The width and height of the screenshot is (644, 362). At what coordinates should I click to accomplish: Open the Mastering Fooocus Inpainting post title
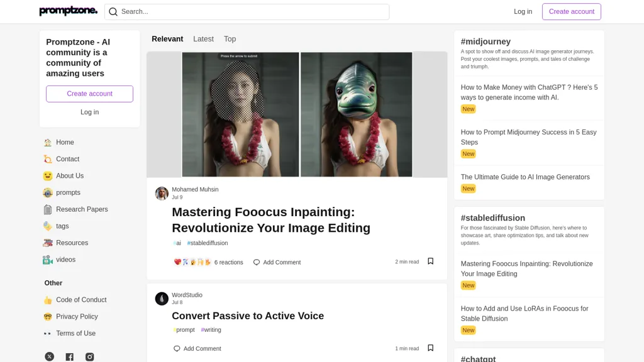point(271,220)
